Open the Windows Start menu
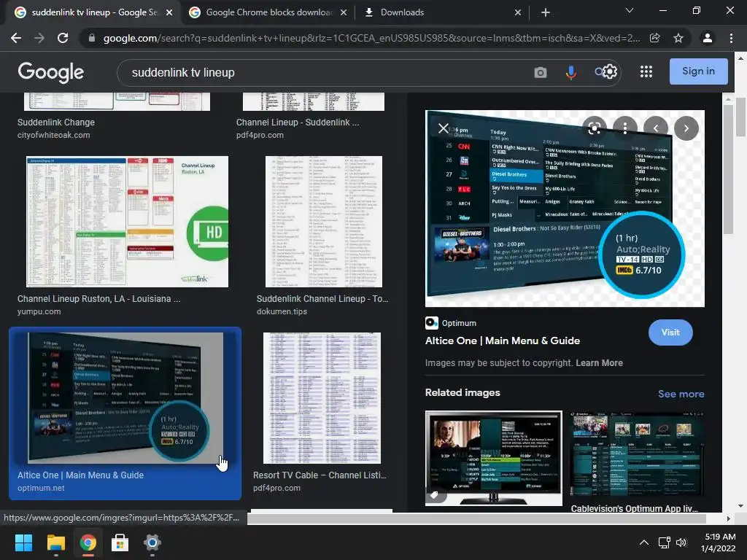Image resolution: width=747 pixels, height=560 pixels. tap(23, 542)
